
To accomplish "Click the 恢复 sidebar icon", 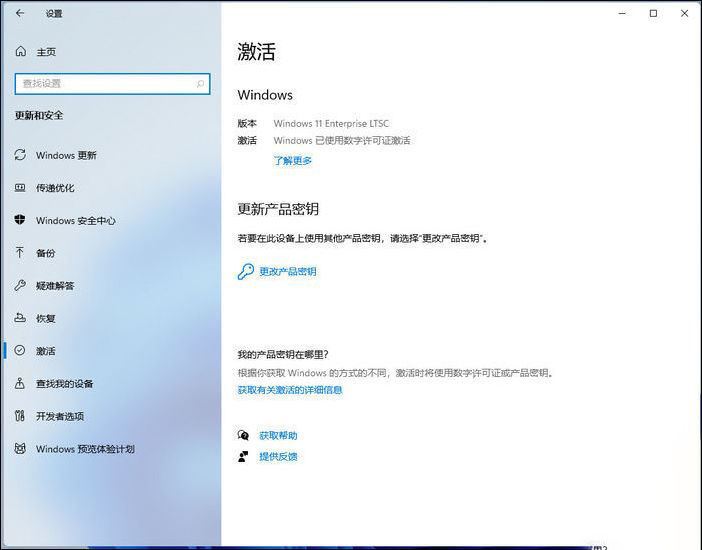I will [x=20, y=318].
